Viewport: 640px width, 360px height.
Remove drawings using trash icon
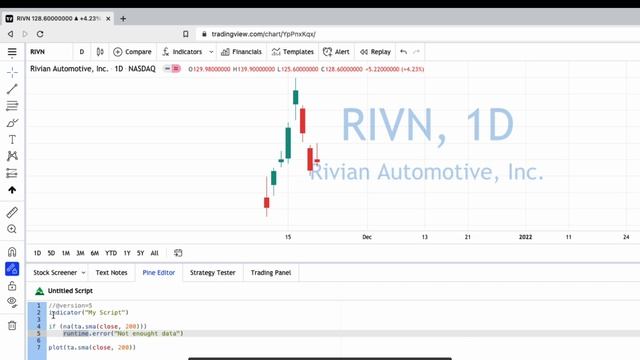(x=12, y=326)
